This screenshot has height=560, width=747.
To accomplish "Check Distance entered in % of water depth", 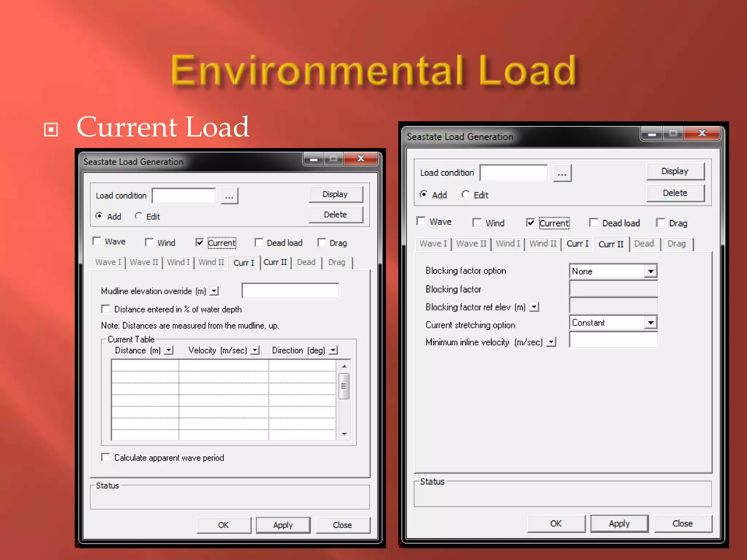I will point(105,309).
